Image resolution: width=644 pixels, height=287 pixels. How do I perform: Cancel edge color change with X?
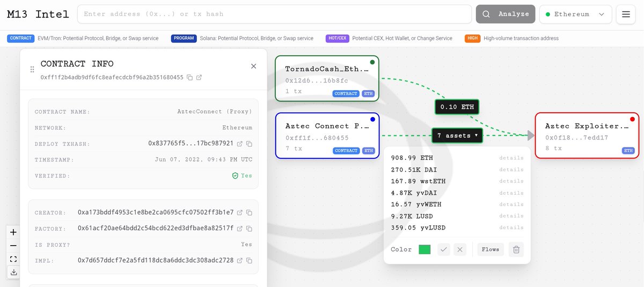click(x=459, y=249)
